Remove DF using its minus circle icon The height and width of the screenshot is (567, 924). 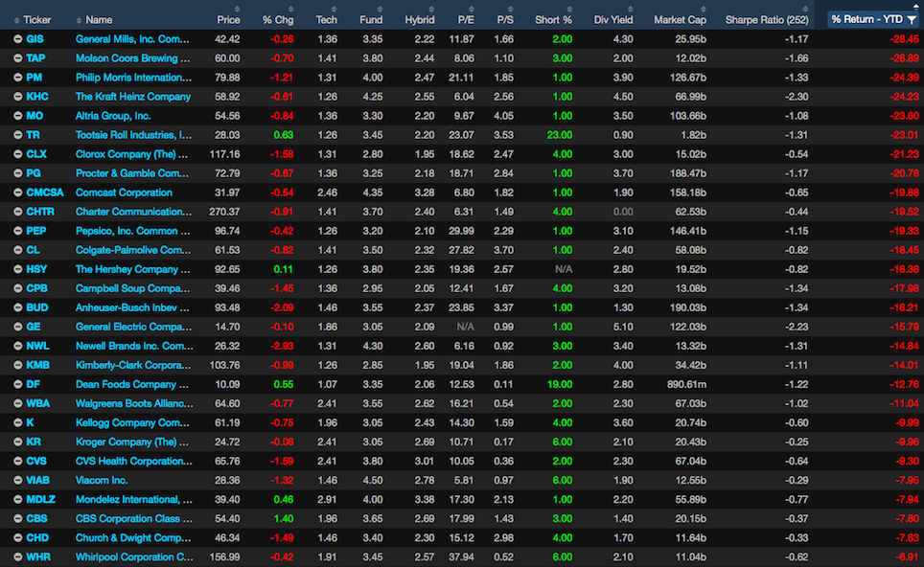tap(17, 384)
